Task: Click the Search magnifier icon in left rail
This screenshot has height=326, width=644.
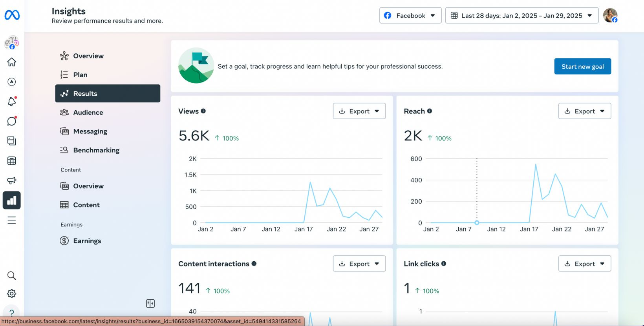Action: pos(12,276)
